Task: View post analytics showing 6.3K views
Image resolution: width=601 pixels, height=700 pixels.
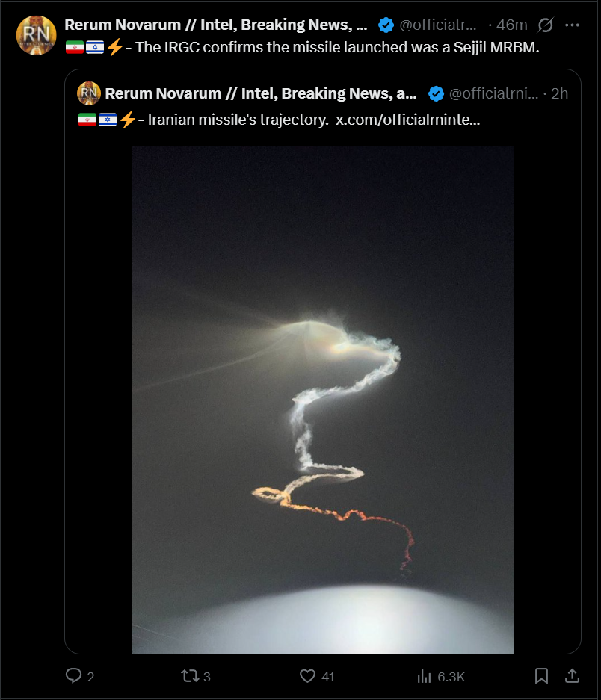Action: coord(424,676)
